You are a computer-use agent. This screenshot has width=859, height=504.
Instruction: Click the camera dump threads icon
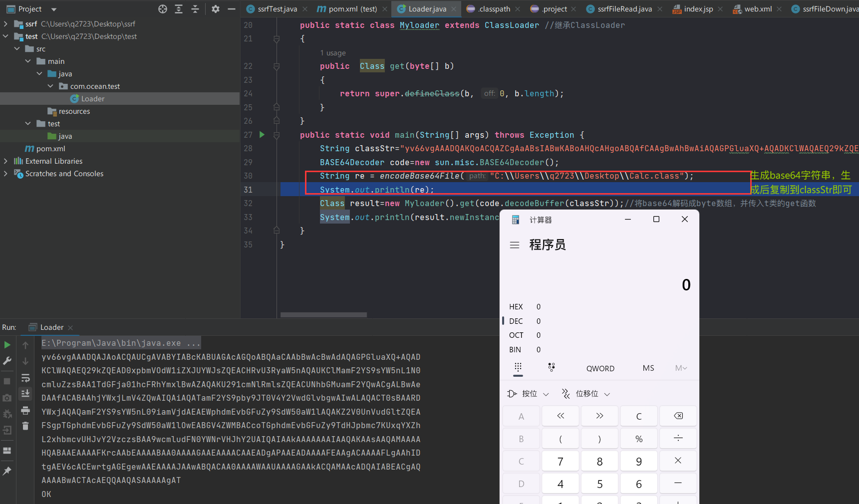7,398
